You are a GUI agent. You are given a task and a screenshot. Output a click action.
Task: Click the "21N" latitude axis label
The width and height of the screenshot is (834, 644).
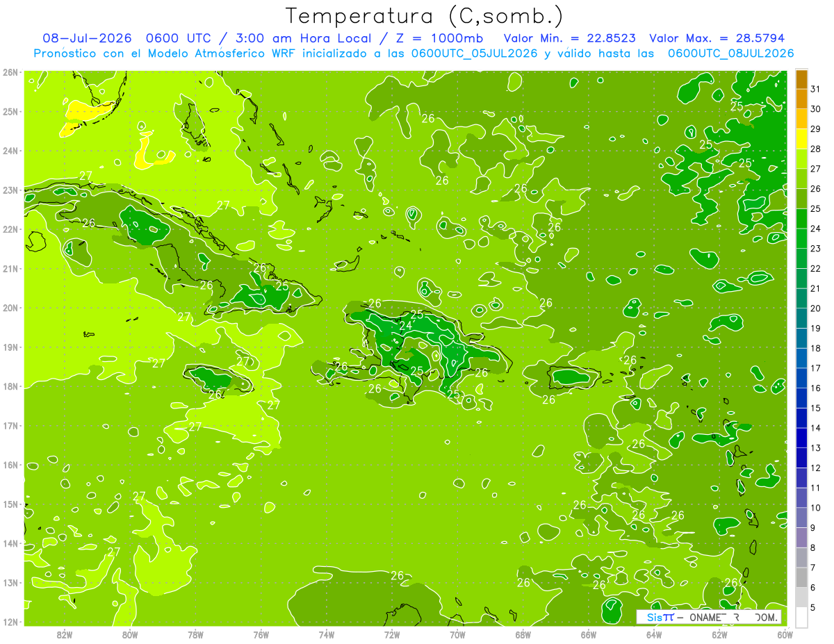10,268
